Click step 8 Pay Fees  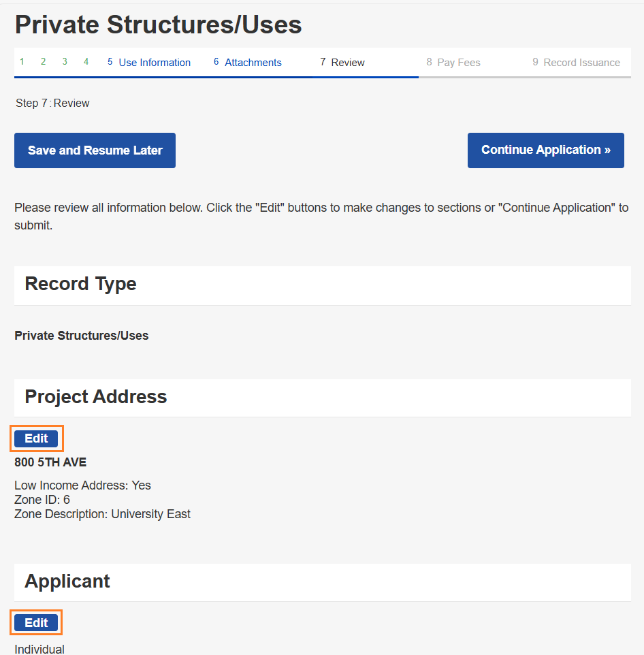pos(453,63)
